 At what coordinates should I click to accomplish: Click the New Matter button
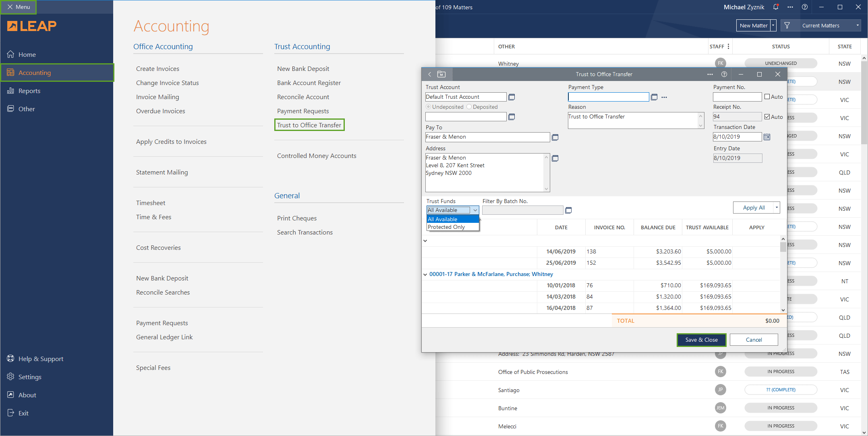[x=753, y=25]
